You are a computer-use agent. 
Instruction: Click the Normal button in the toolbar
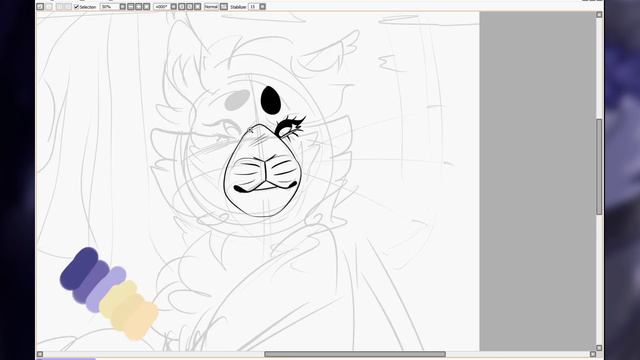[211, 7]
